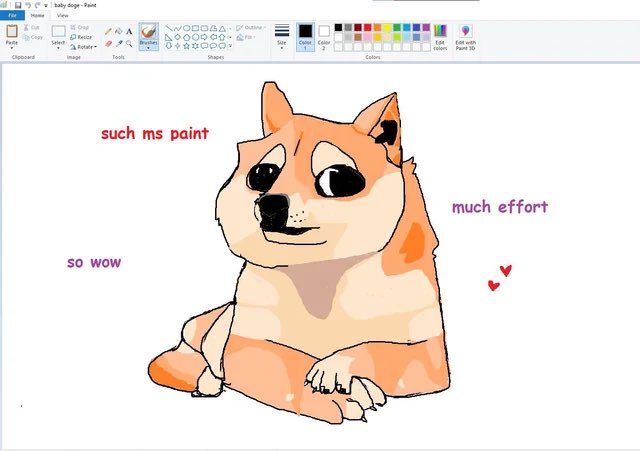Choose the Five-point star shape

pyautogui.click(x=186, y=46)
